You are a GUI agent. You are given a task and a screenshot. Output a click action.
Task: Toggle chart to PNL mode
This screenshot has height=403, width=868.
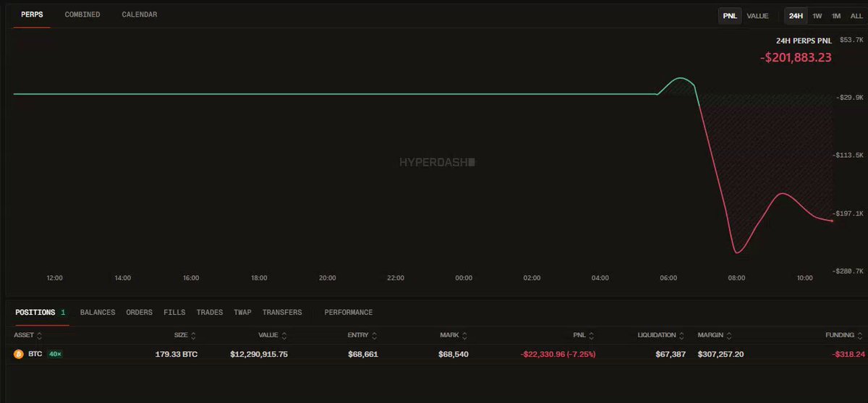pyautogui.click(x=729, y=16)
